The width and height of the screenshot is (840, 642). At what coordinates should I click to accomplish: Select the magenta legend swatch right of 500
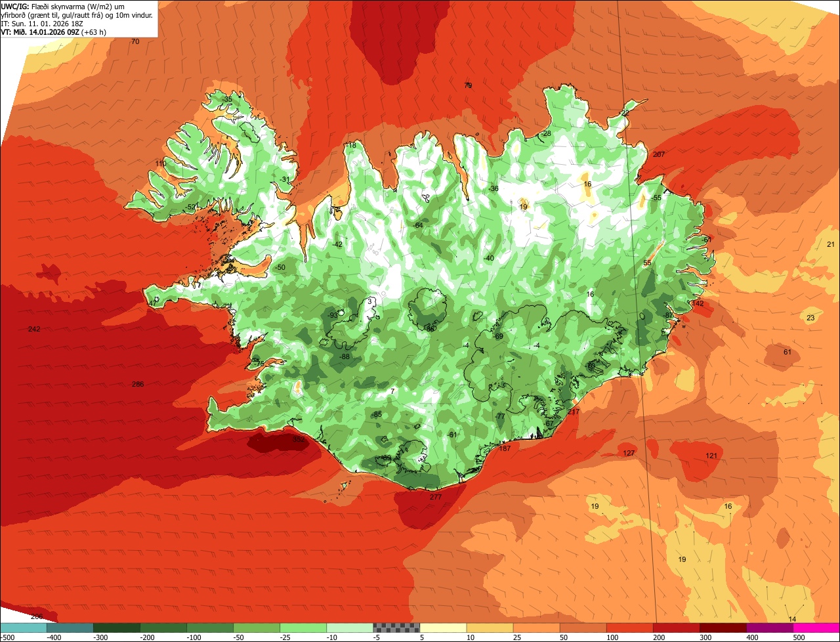click(x=816, y=628)
